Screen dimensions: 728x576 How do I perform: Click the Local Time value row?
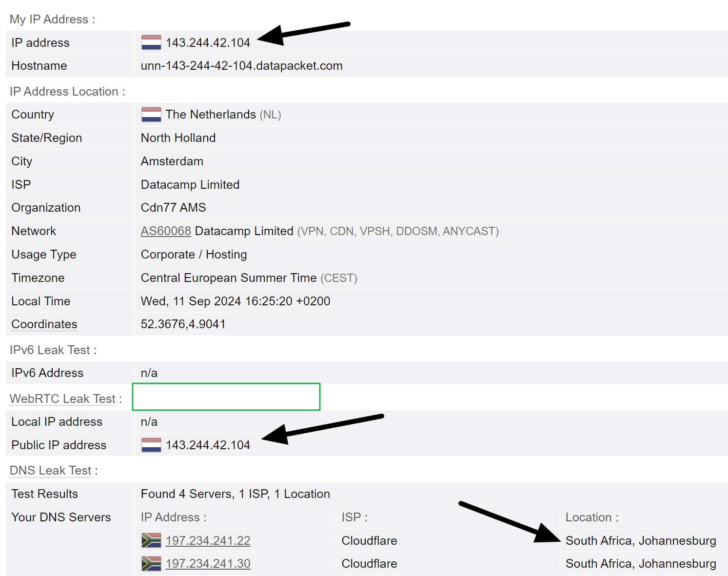236,301
